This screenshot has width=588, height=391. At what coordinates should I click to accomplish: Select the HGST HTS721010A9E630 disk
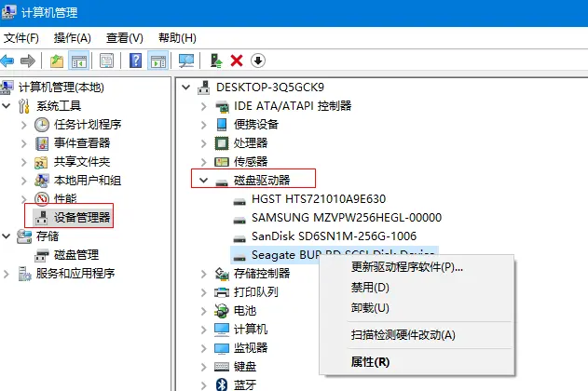tap(319, 199)
